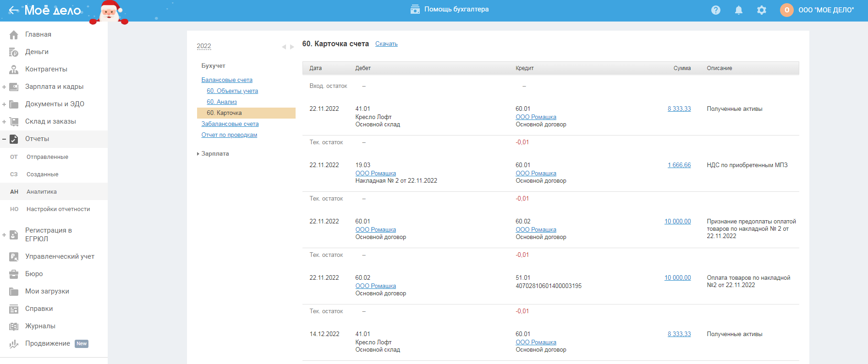Click the Бюро briefcase icon
Screen dimensions: 868x364
(14, 274)
